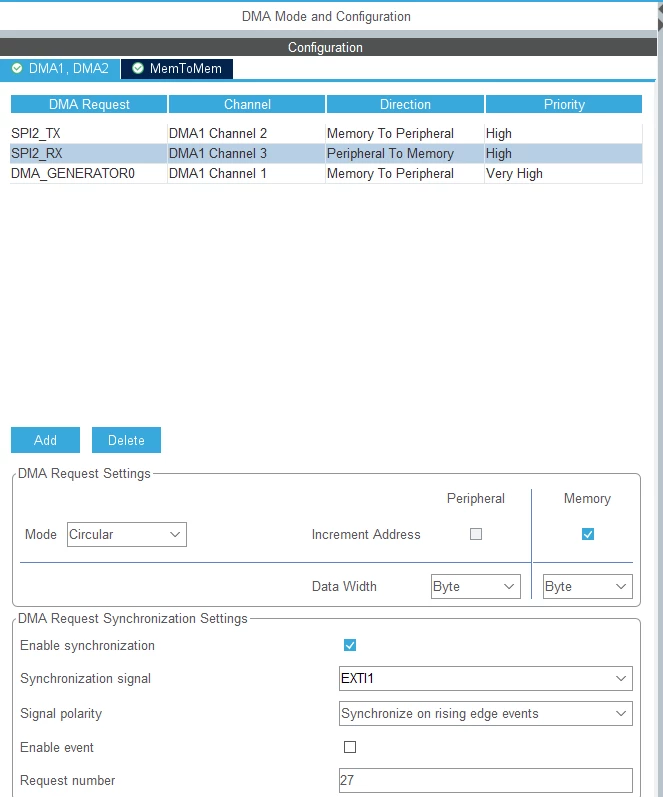Add a new DMA request
Image resolution: width=663 pixels, height=797 pixels.
[x=45, y=440]
